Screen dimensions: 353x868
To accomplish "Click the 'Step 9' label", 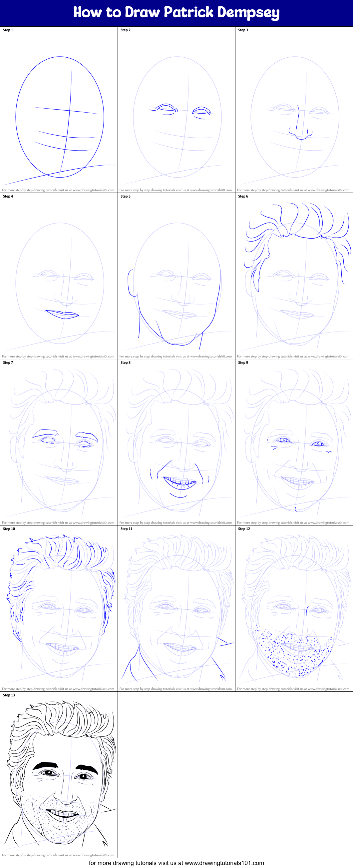I will coord(243,363).
